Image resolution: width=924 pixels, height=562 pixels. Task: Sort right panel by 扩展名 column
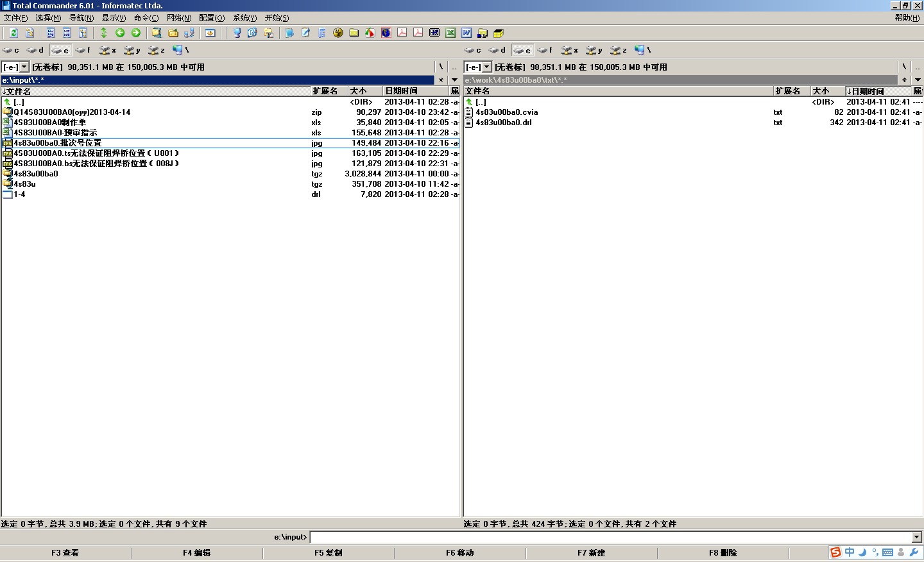pyautogui.click(x=792, y=91)
